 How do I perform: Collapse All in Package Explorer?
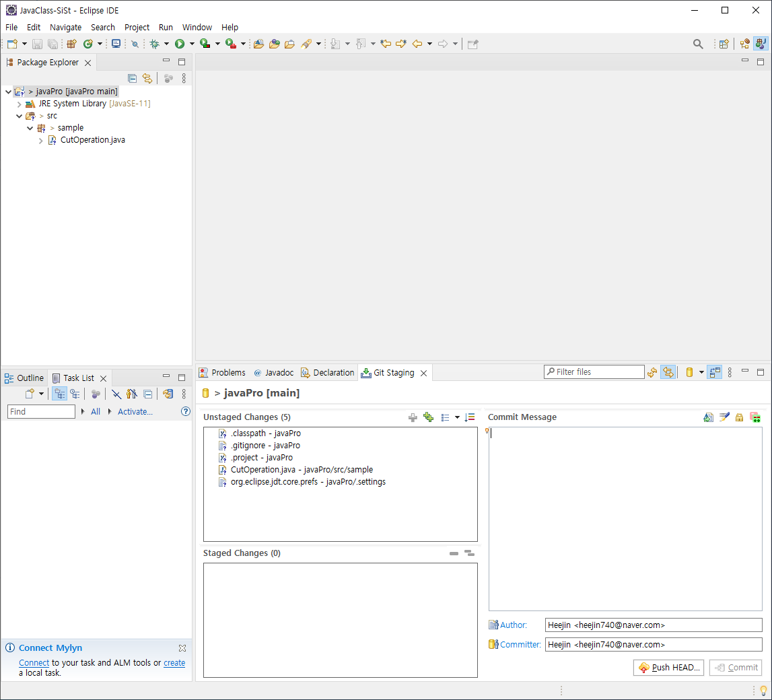pos(132,78)
